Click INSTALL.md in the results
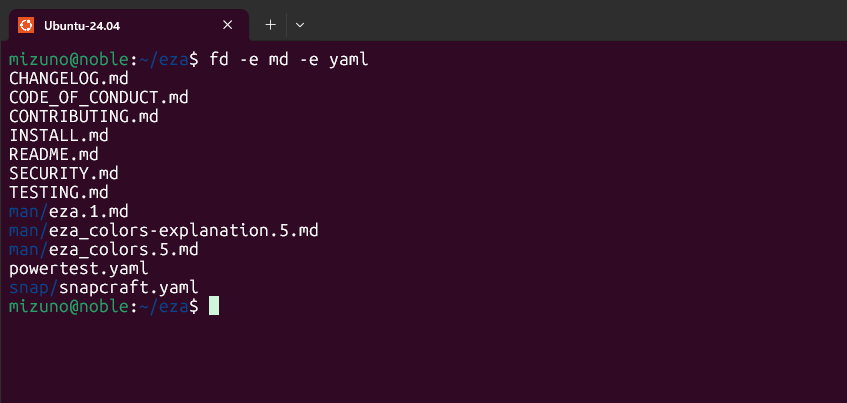 [x=58, y=136]
